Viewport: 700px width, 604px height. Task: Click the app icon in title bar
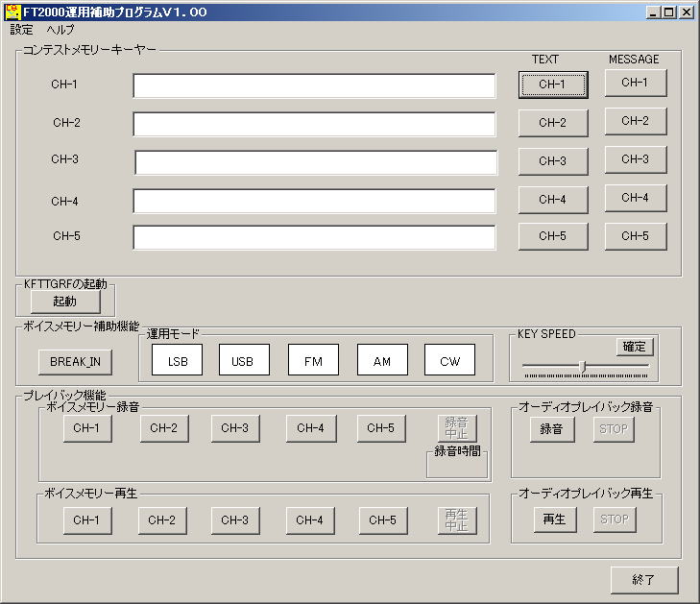point(13,12)
